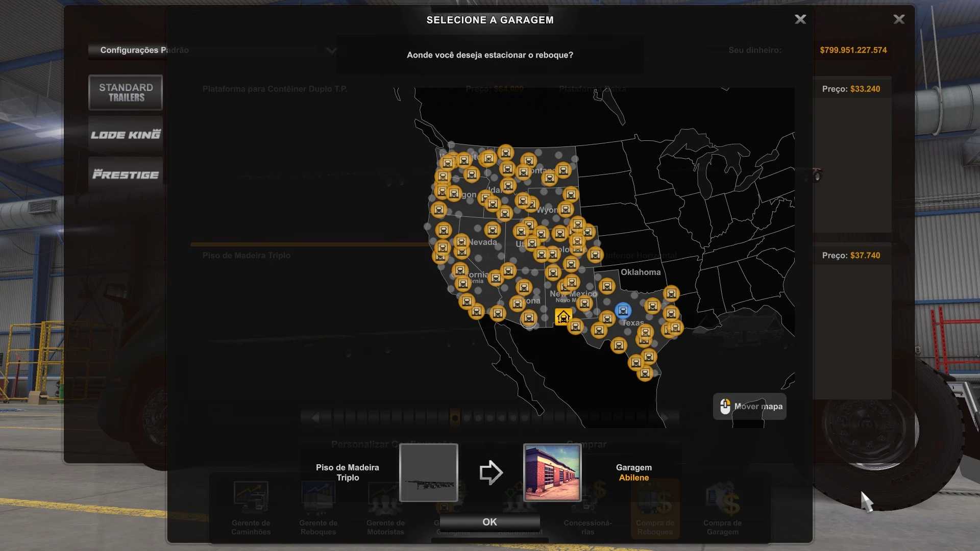This screenshot has height=551, width=980.
Task: Pick the garage marker left of Oklahoma label
Action: tap(607, 286)
